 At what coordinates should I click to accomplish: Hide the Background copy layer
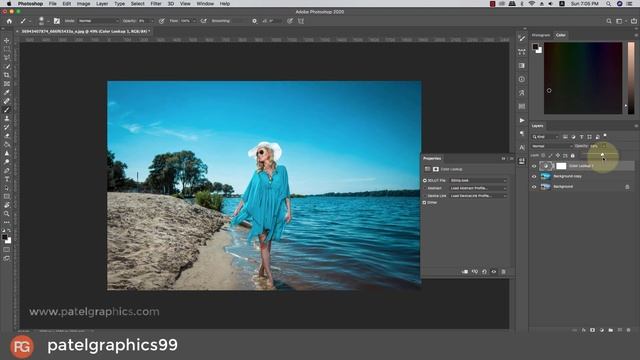pyautogui.click(x=534, y=176)
